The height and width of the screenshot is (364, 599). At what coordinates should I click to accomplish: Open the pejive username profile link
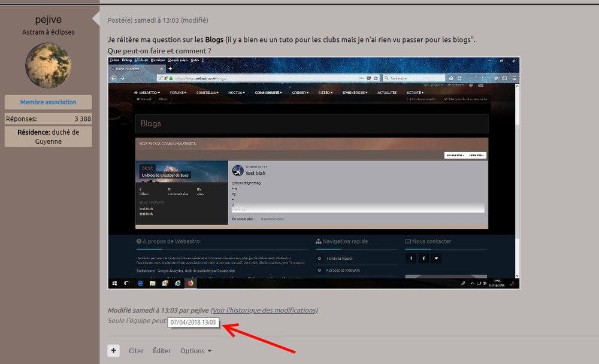[x=48, y=20]
